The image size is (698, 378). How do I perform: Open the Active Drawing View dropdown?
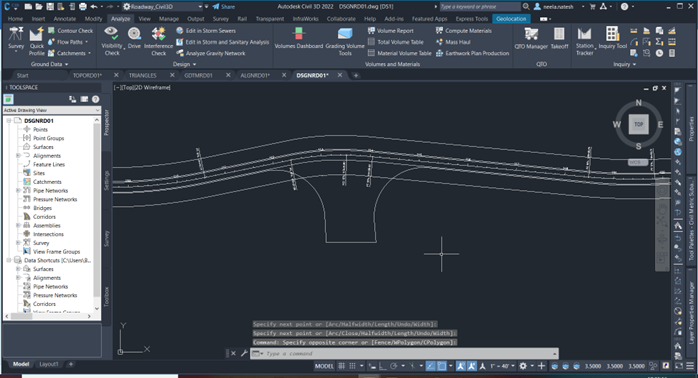click(x=52, y=110)
